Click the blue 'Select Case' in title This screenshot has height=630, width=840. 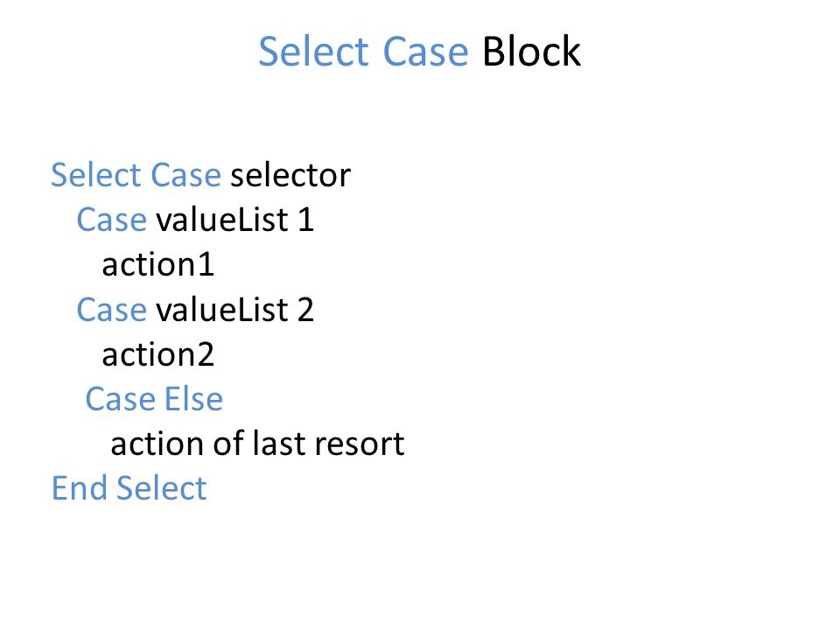(x=364, y=52)
